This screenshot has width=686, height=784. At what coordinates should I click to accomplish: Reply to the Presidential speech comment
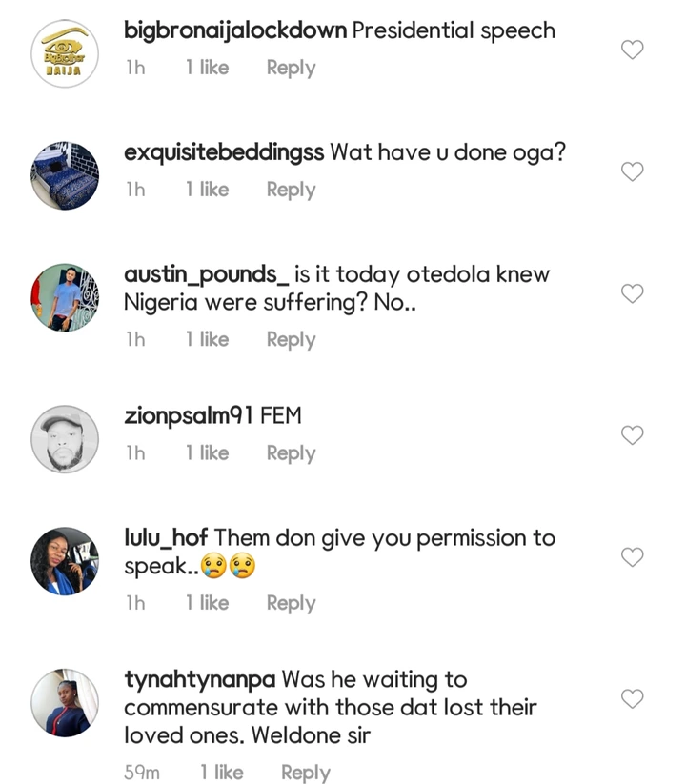point(291,68)
